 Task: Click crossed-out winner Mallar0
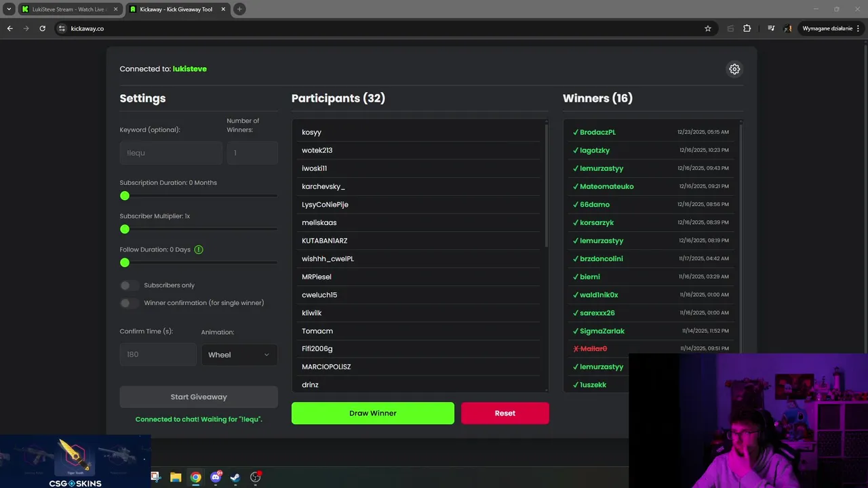(593, 348)
